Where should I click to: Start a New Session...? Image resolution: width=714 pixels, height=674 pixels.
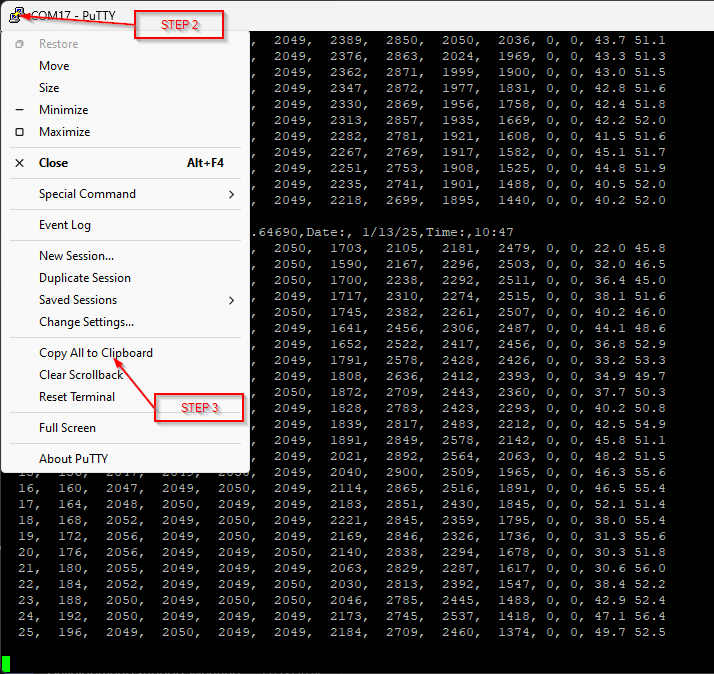click(x=76, y=256)
